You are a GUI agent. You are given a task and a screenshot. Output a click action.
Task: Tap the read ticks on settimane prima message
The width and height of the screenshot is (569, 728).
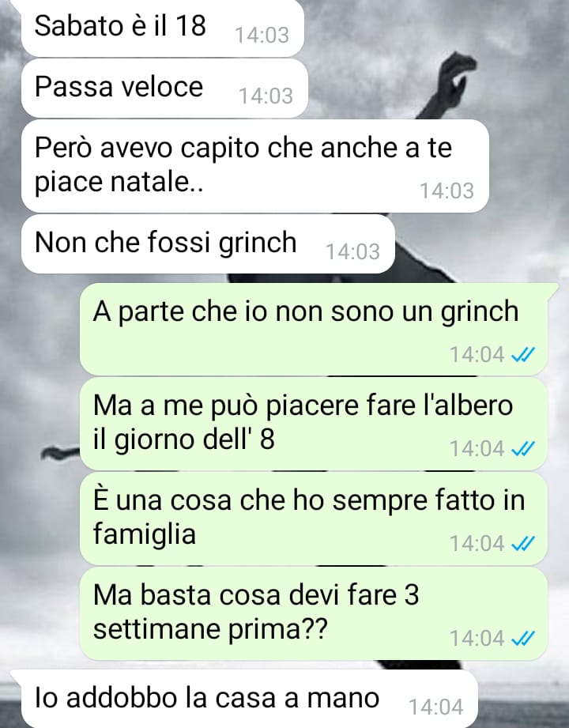point(522,639)
